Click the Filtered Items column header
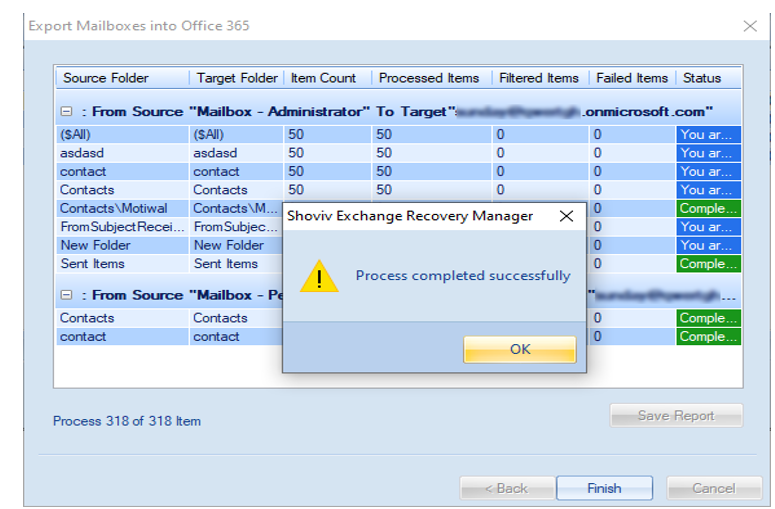The width and height of the screenshot is (775, 509). (x=540, y=78)
